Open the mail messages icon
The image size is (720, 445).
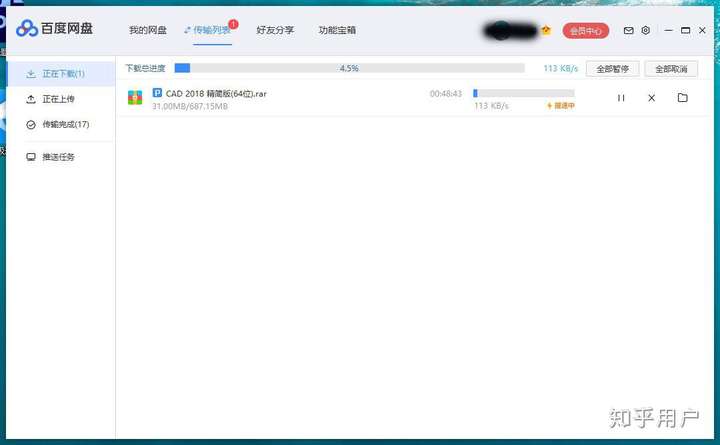[x=628, y=30]
